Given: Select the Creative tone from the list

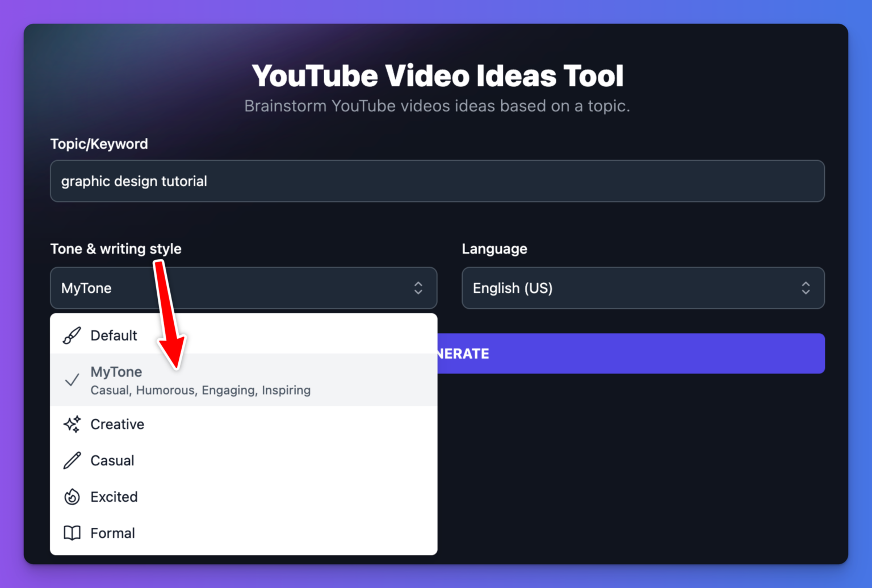Looking at the screenshot, I should (118, 424).
